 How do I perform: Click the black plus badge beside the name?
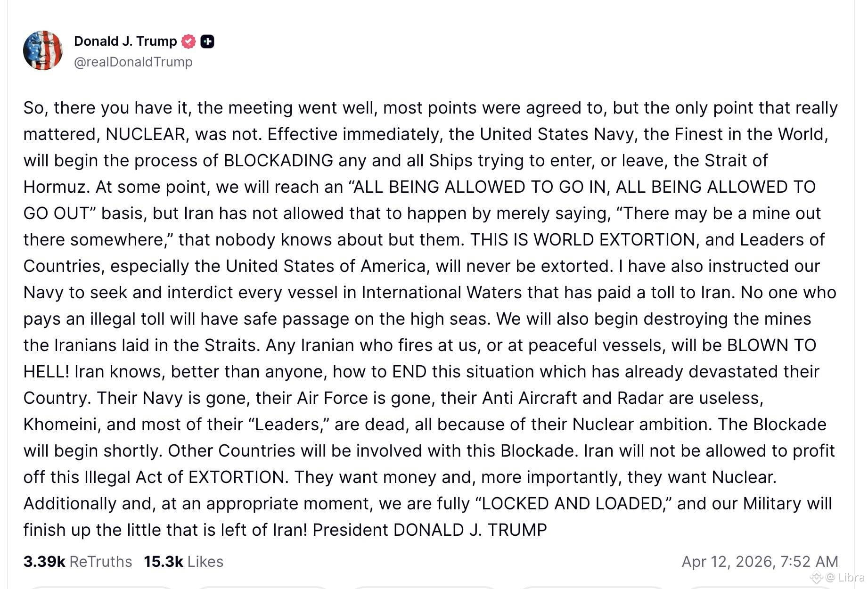point(207,41)
